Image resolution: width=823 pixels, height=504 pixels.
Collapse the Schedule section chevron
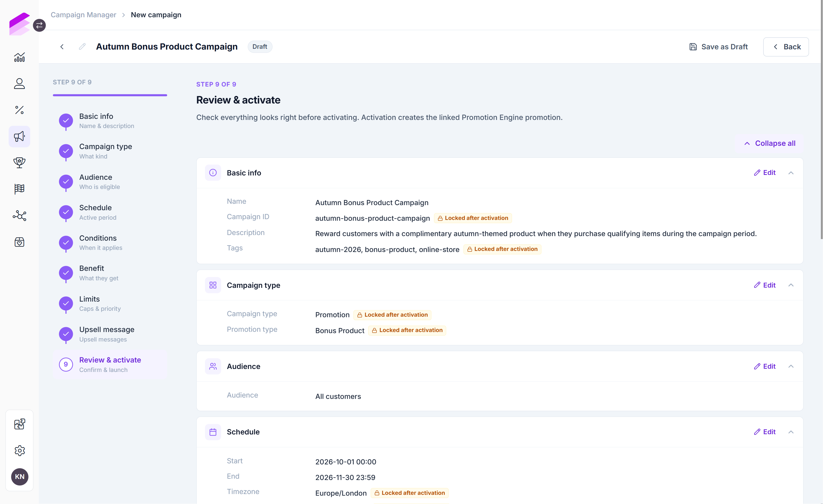[x=791, y=432]
